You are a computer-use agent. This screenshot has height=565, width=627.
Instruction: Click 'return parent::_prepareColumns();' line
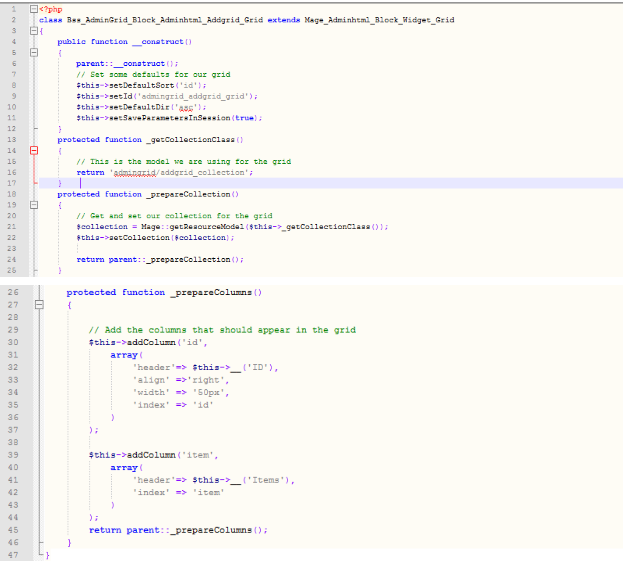(x=178, y=530)
